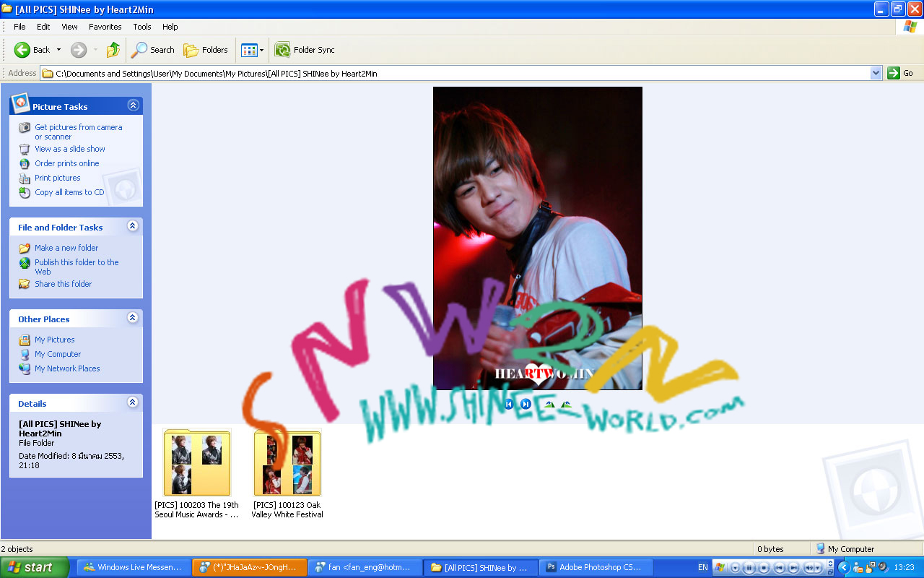Skip to next track in the taskbar media toolbar
The width and height of the screenshot is (924, 578).
(793, 568)
